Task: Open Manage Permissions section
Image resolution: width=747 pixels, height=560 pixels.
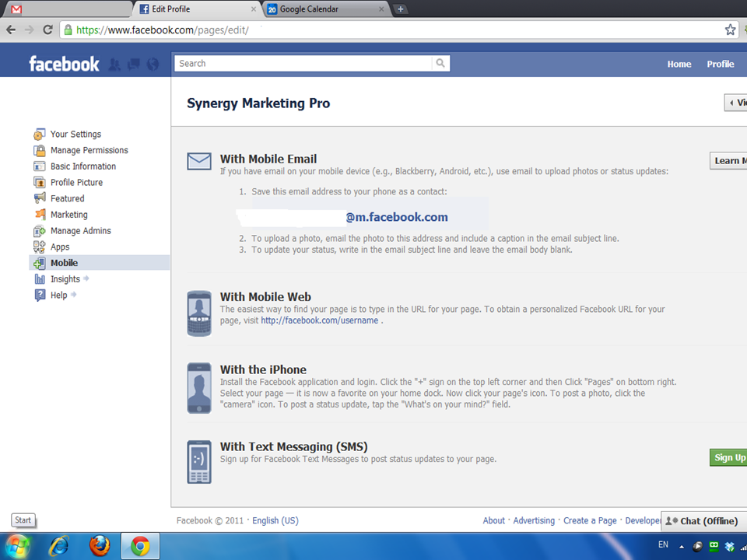Action: pyautogui.click(x=89, y=150)
